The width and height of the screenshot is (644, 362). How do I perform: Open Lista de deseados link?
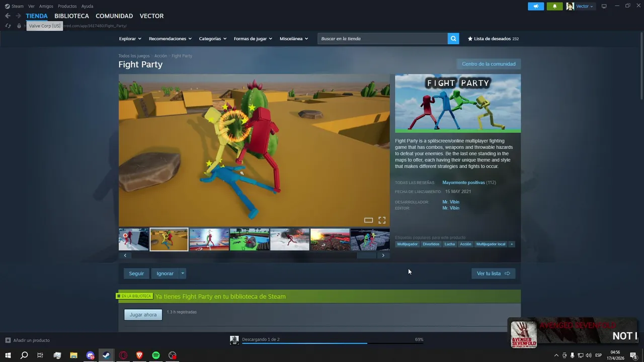[x=493, y=39]
